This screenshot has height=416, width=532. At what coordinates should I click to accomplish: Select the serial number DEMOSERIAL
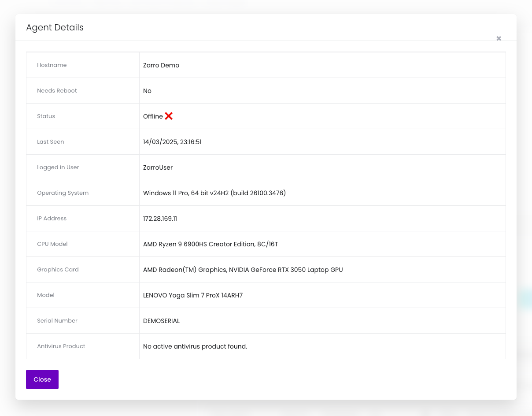pyautogui.click(x=161, y=321)
